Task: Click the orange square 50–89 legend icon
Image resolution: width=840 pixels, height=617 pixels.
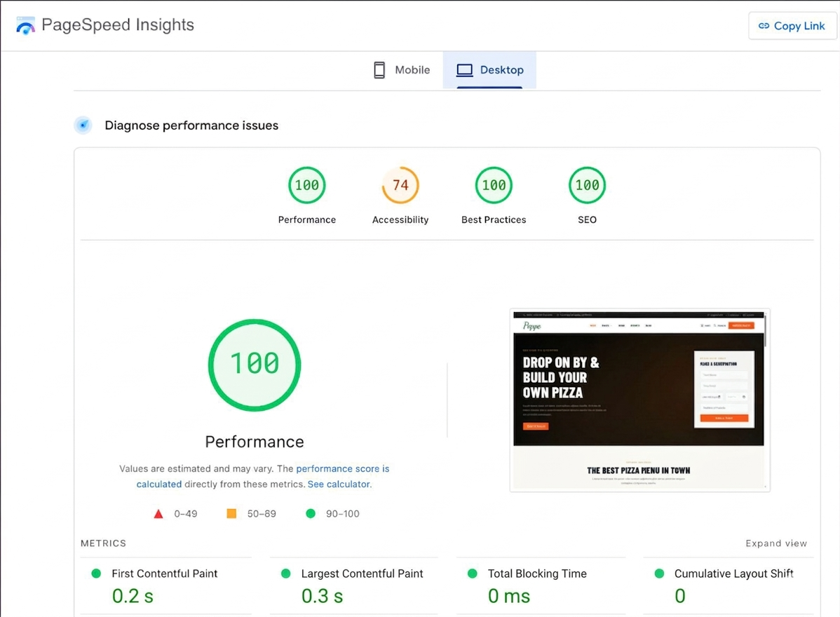Action: click(x=231, y=514)
